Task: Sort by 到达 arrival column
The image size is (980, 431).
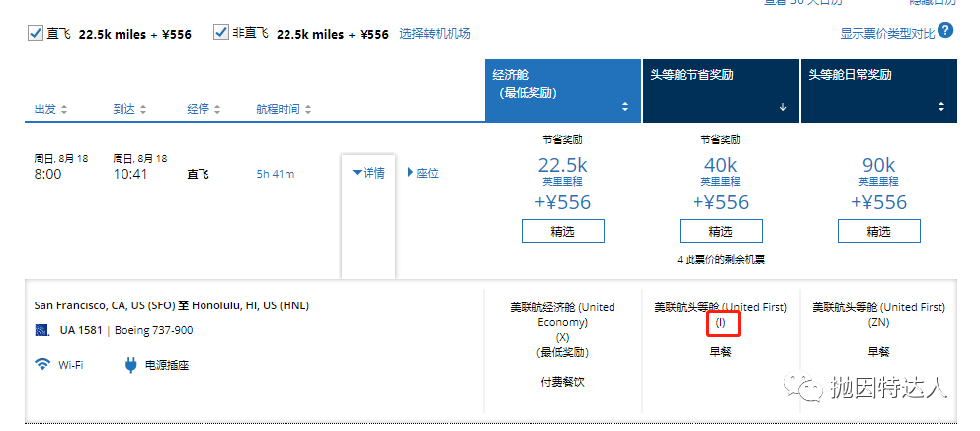Action: [130, 109]
